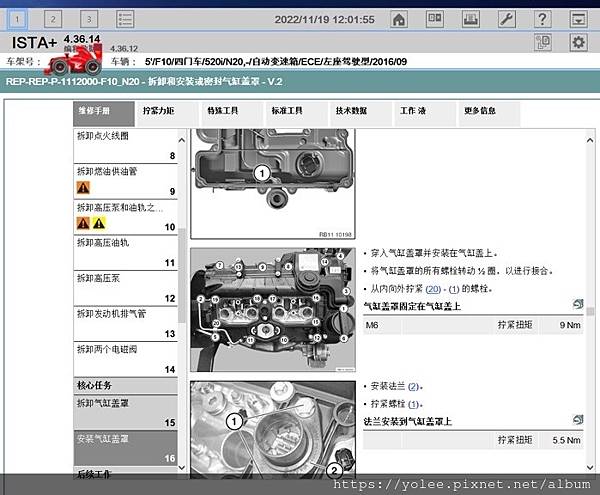This screenshot has width=600, height=495.
Task: Select session tab 1
Action: [x=17, y=19]
